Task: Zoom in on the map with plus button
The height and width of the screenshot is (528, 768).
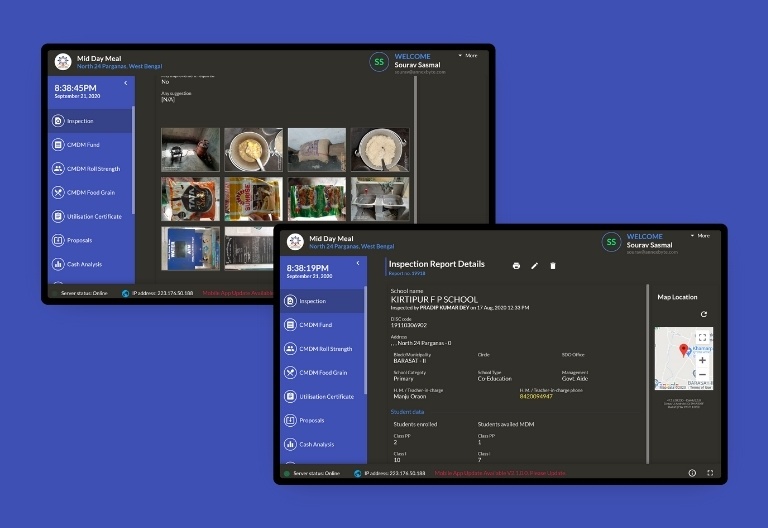Action: pyautogui.click(x=702, y=359)
